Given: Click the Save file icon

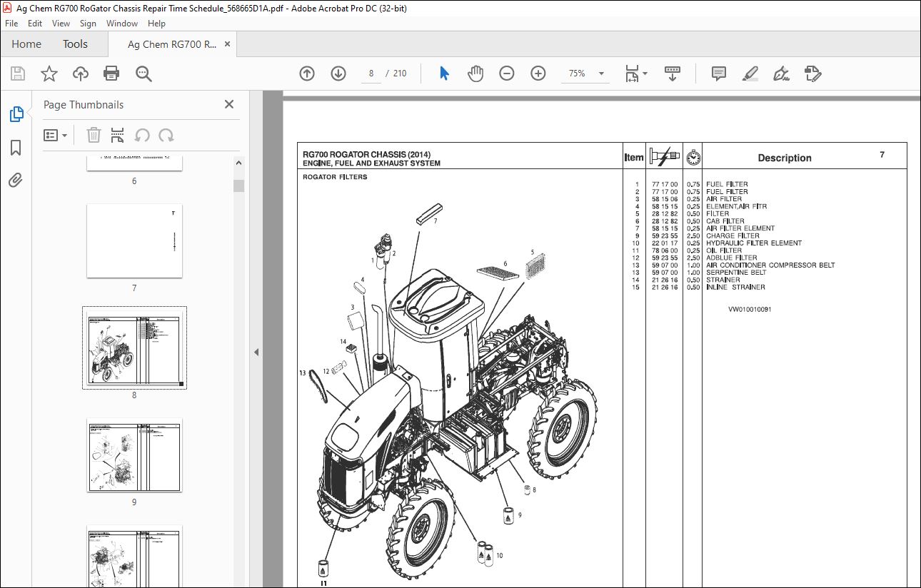Looking at the screenshot, I should pyautogui.click(x=18, y=73).
